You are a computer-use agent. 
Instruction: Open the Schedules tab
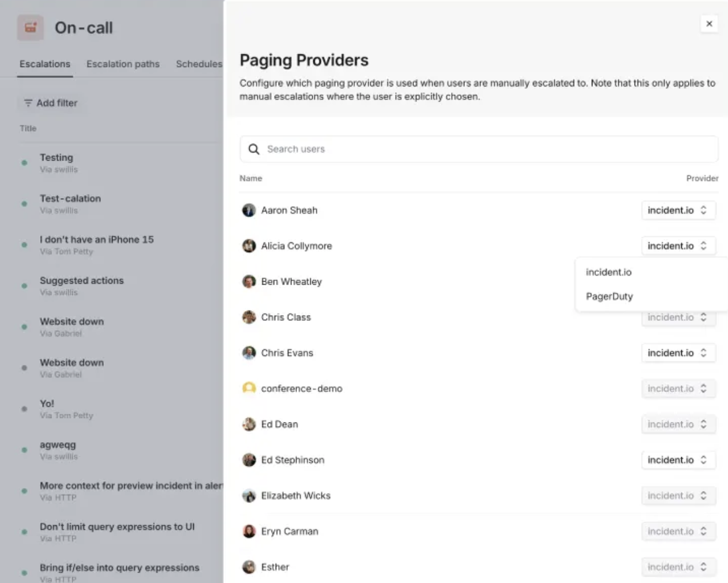tap(198, 64)
